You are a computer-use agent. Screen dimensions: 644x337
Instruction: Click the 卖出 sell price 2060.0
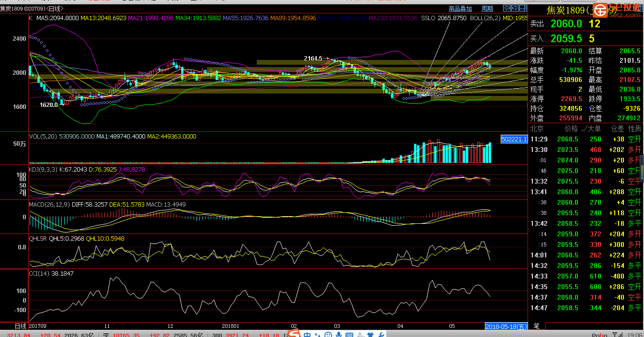coord(566,24)
